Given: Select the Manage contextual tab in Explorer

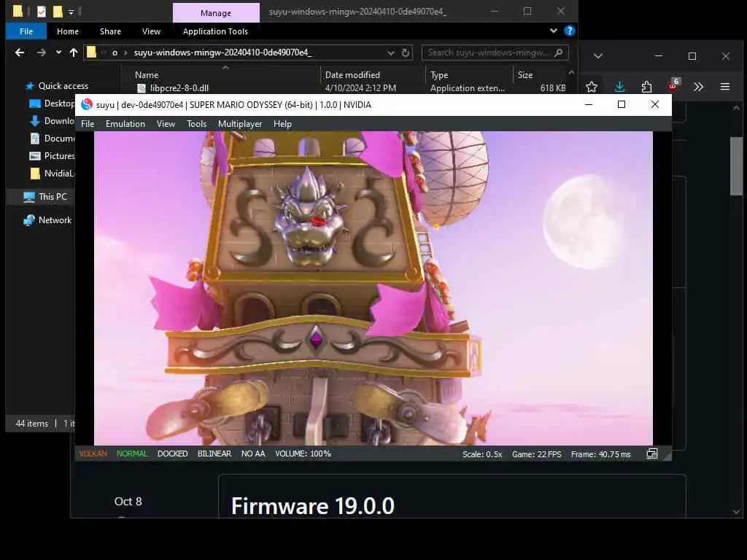Looking at the screenshot, I should 216,13.
